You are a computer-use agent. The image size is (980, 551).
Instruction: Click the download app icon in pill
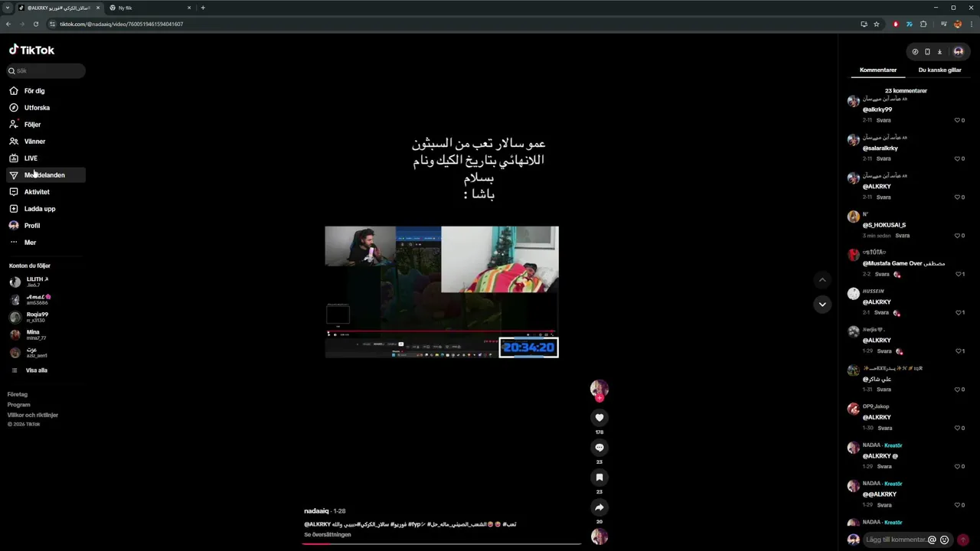[939, 52]
